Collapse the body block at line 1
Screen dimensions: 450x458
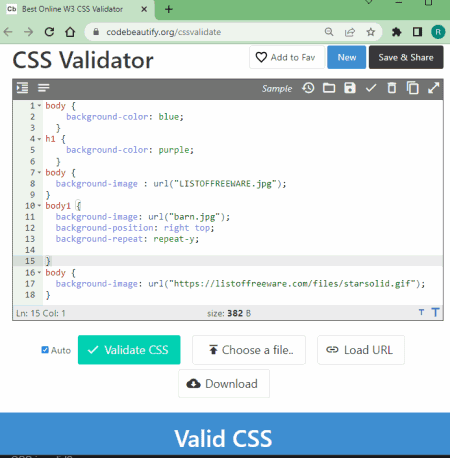click(39, 106)
